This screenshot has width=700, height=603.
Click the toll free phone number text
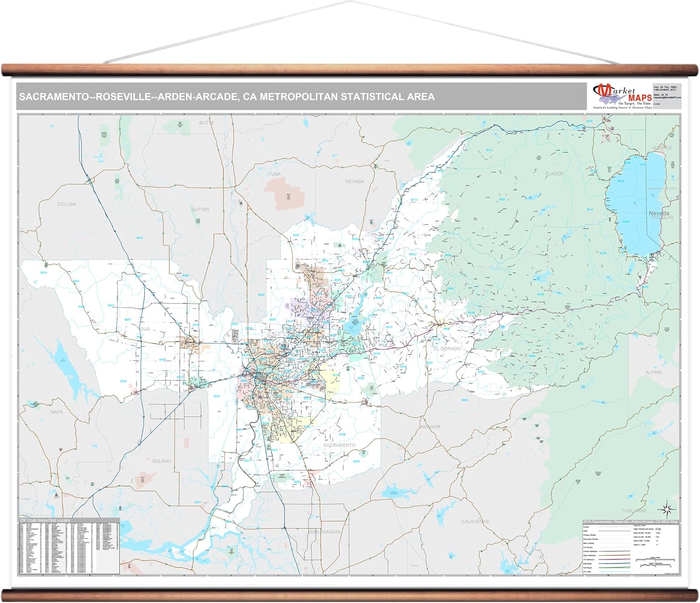pyautogui.click(x=665, y=90)
